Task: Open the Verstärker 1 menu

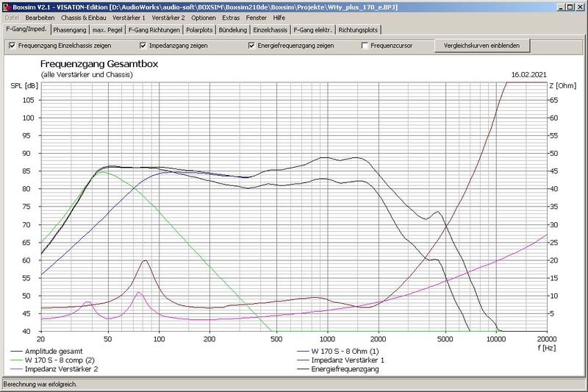Action: coord(129,17)
